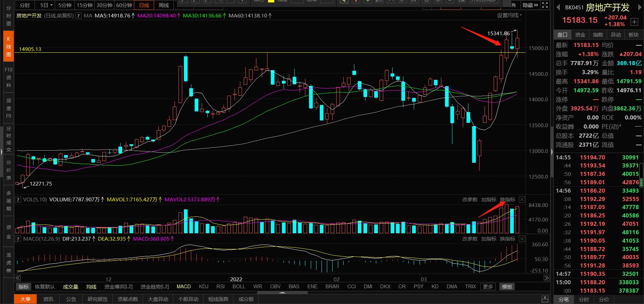Open 设置均线 dropdown
Screen dimensions: 644x304
point(509,15)
